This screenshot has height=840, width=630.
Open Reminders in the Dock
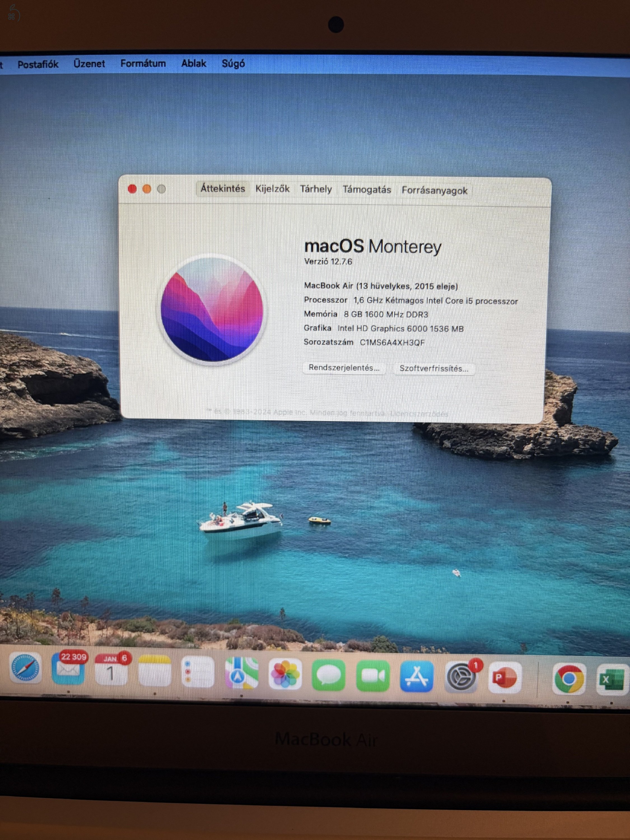(x=198, y=672)
